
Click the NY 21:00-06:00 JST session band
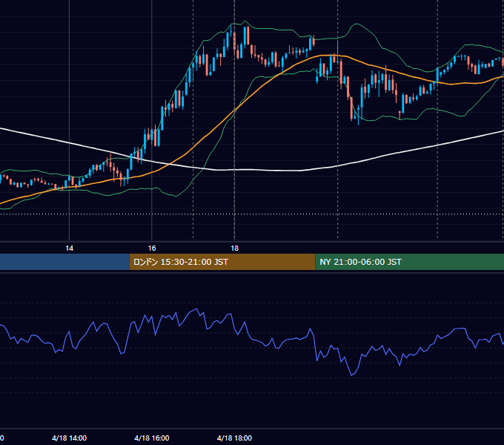(x=409, y=262)
